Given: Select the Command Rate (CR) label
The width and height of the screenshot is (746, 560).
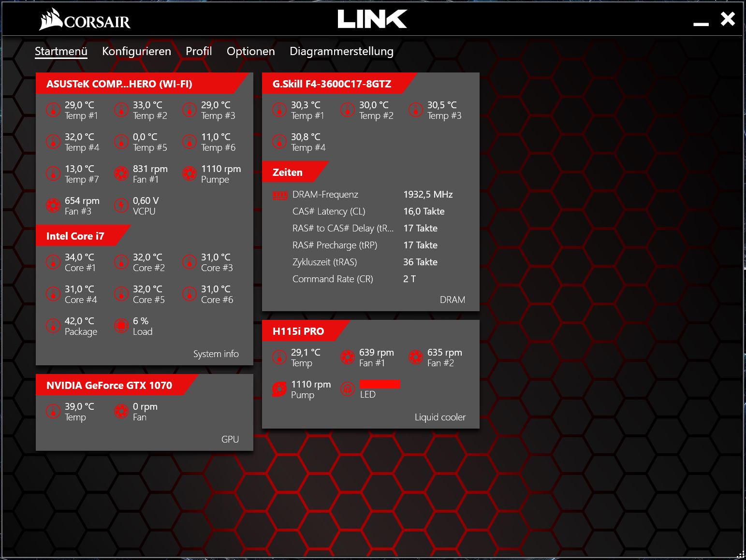Looking at the screenshot, I should (x=333, y=279).
